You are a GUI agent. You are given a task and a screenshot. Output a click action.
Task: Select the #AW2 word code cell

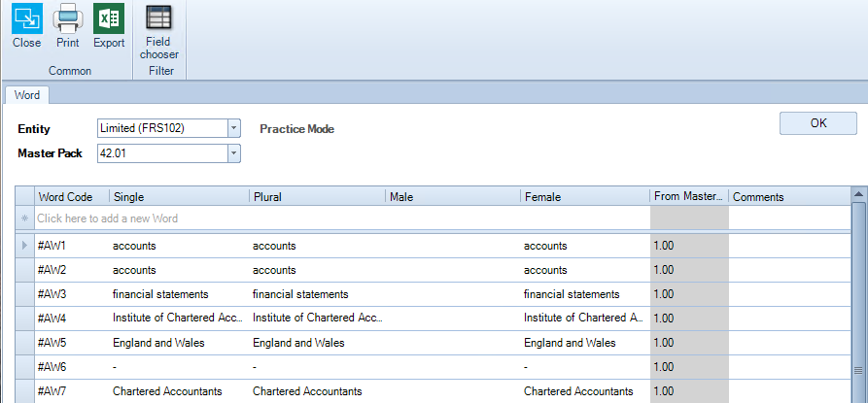(72, 270)
